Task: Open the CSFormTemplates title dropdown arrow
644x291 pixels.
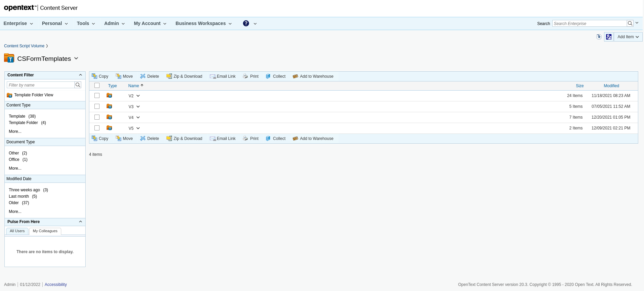Action: pos(76,58)
